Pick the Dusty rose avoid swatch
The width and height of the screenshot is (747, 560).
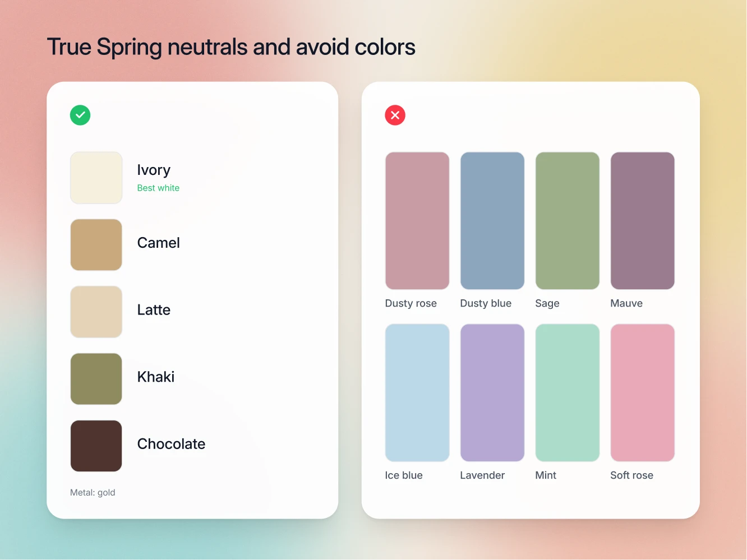417,221
